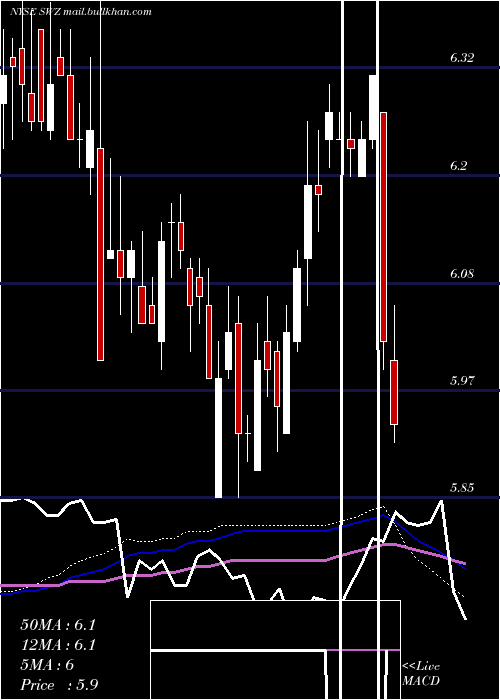Screen dimensions: 500x700
Task: Click the Price : 5.9 reading
Action: 59,685
